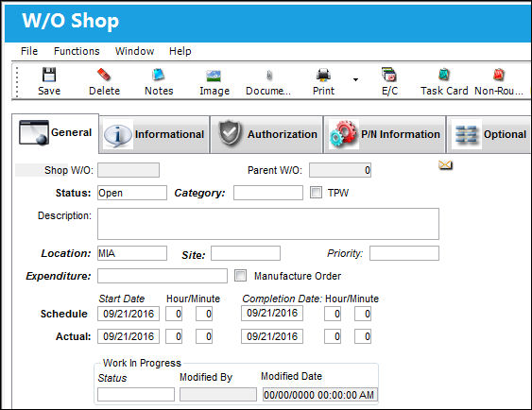Switch to the General tab
Viewport: 532px width, 410px height.
[x=56, y=133]
